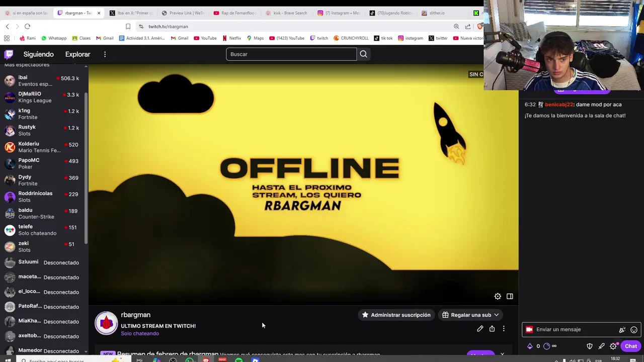This screenshot has height=362, width=644.
Task: Open channel points circle icon
Action: point(547,346)
